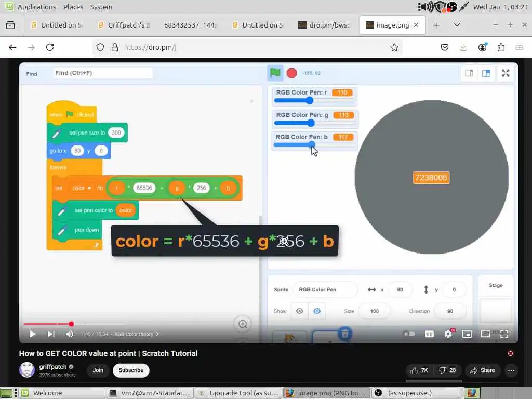This screenshot has width=532, height=399.
Task: Open more actions ellipsis menu
Action: tap(511, 370)
